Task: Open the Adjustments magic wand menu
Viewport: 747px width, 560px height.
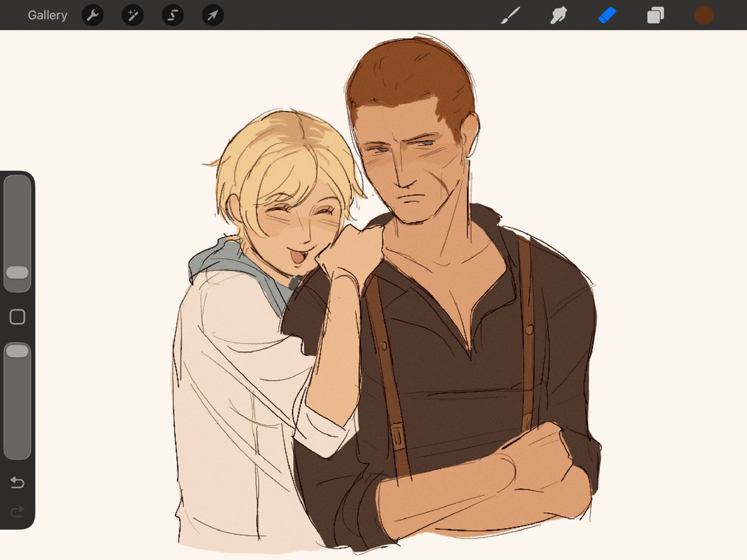Action: click(x=133, y=16)
